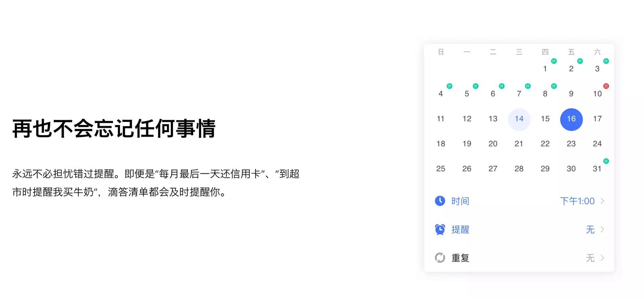Click the green 休 badge on date 8

click(554, 86)
